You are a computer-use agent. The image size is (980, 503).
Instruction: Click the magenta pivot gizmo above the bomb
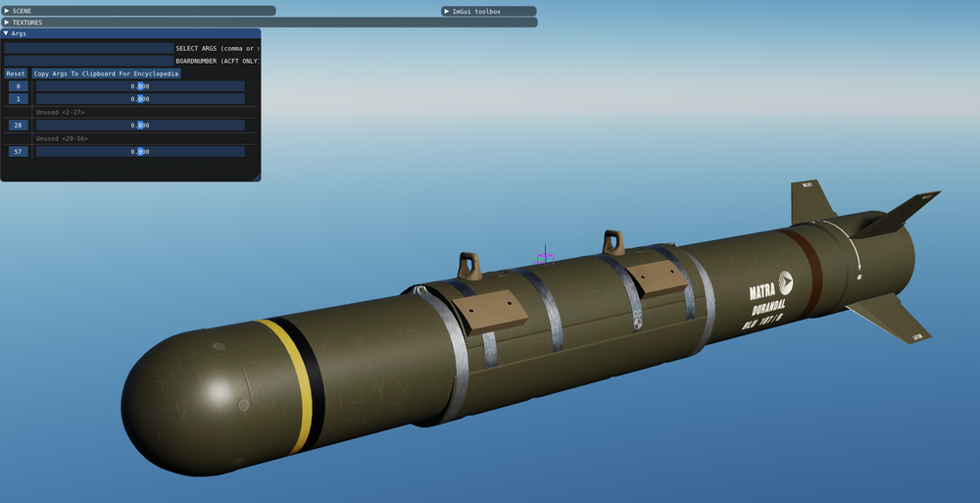click(x=545, y=257)
